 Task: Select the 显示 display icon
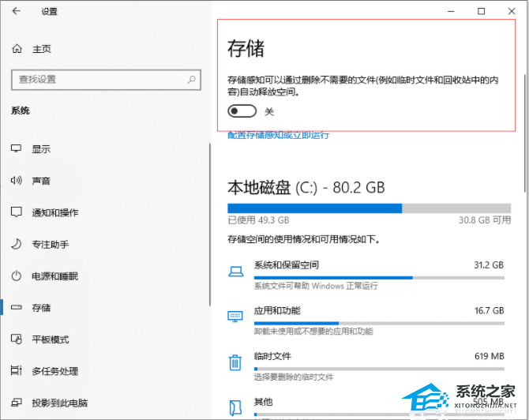[17, 149]
